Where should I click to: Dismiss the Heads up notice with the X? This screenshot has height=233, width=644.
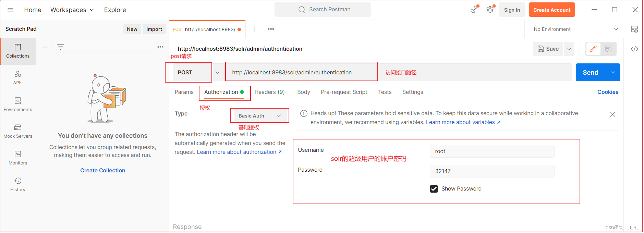[612, 114]
